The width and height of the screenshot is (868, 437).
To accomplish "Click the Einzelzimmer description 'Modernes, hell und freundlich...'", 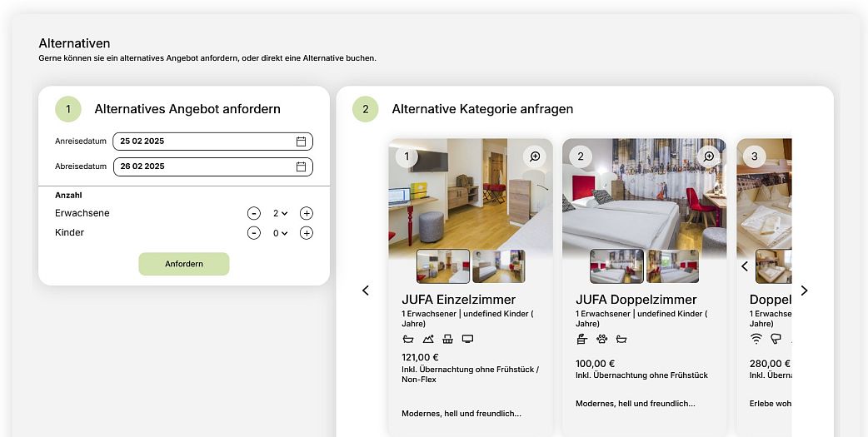I will tap(461, 413).
